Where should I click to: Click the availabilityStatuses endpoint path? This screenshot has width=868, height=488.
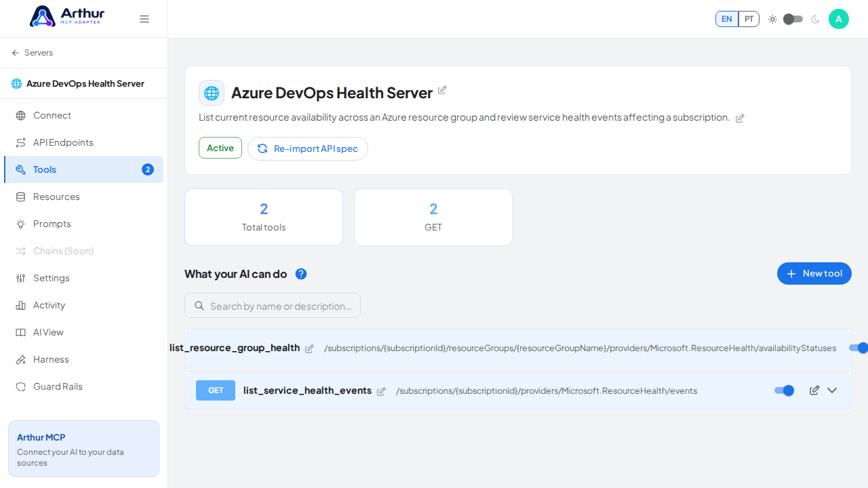[x=580, y=348]
